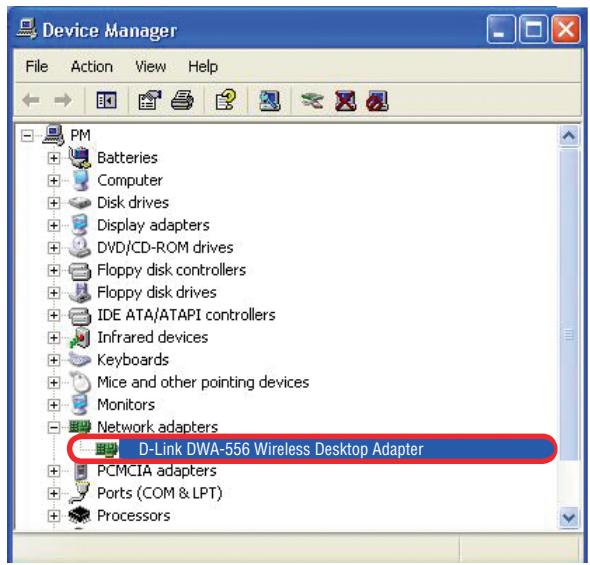Select the PCMCIA adapters label

point(157,471)
